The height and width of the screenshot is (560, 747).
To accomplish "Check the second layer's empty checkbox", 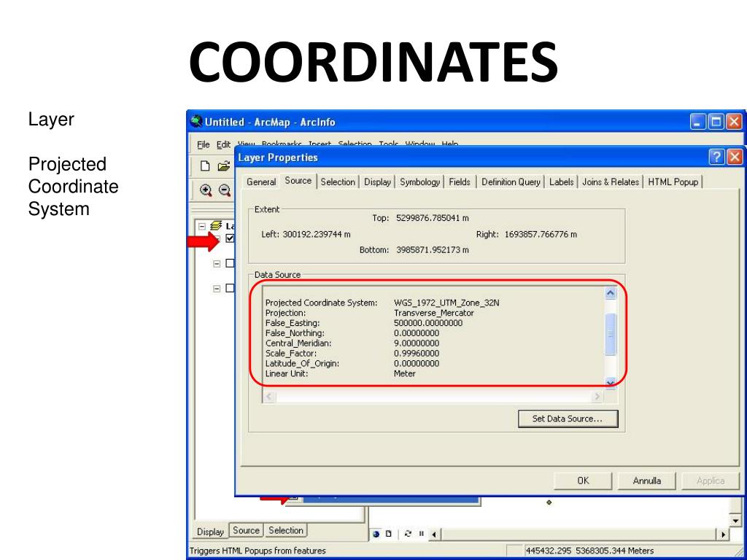I will [x=230, y=263].
